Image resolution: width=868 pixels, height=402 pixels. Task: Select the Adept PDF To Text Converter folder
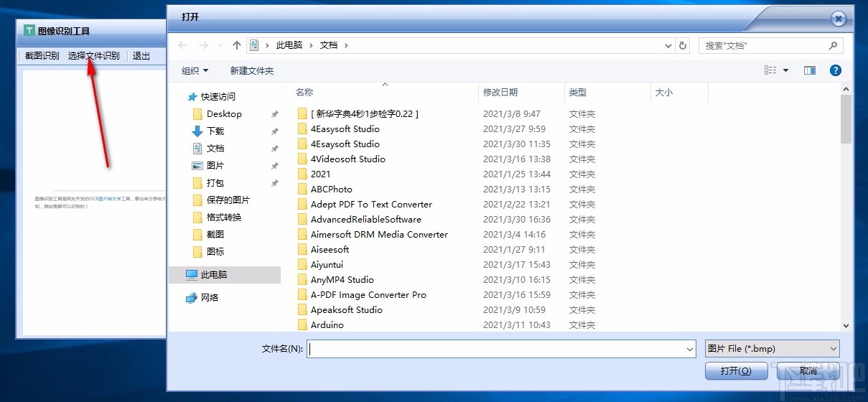371,205
